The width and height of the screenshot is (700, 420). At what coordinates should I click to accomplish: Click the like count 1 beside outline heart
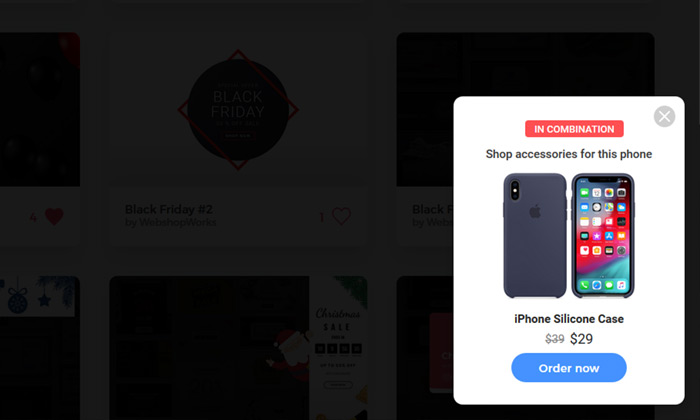click(322, 217)
